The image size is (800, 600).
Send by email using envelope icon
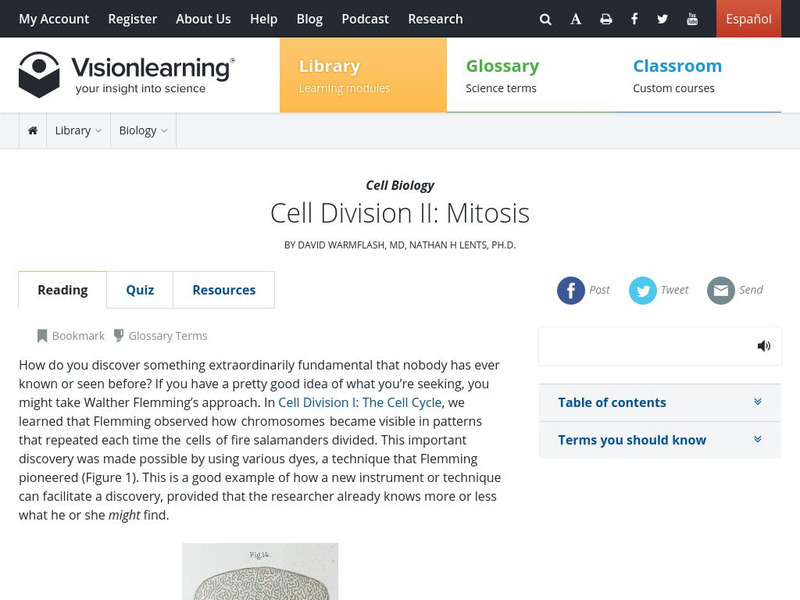click(x=721, y=290)
